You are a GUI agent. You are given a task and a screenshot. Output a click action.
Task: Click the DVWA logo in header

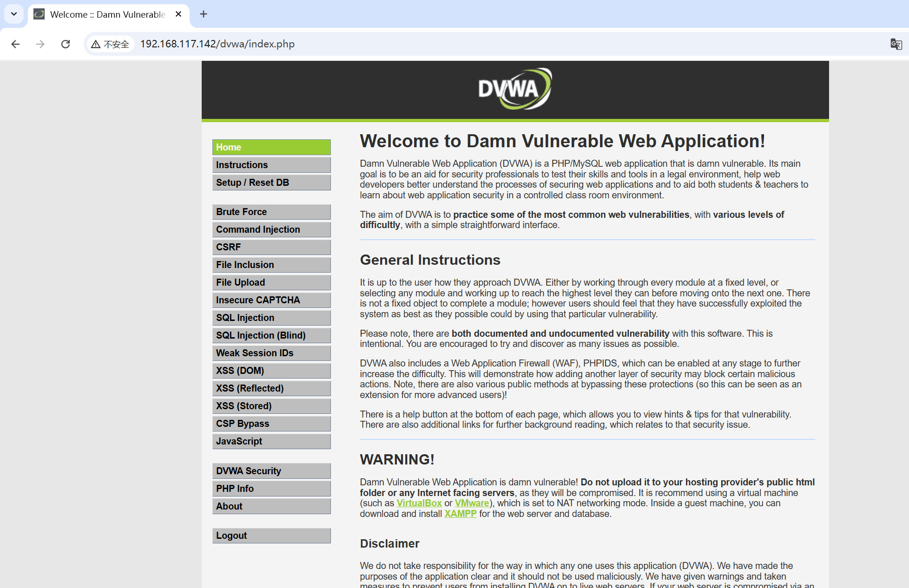(x=515, y=89)
